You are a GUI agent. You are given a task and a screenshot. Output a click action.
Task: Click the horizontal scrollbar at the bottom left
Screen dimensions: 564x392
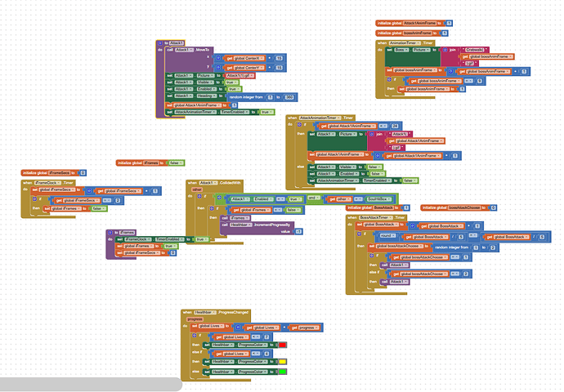click(90, 385)
